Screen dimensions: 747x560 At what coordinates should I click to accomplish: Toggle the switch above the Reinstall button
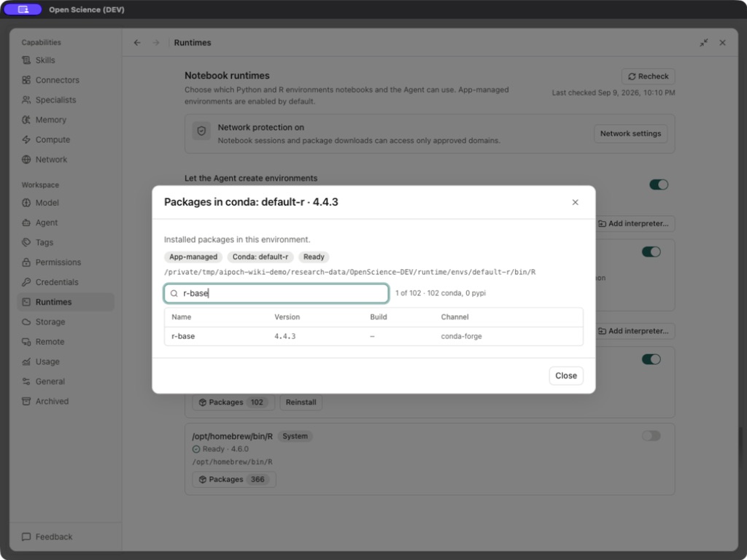coord(651,359)
